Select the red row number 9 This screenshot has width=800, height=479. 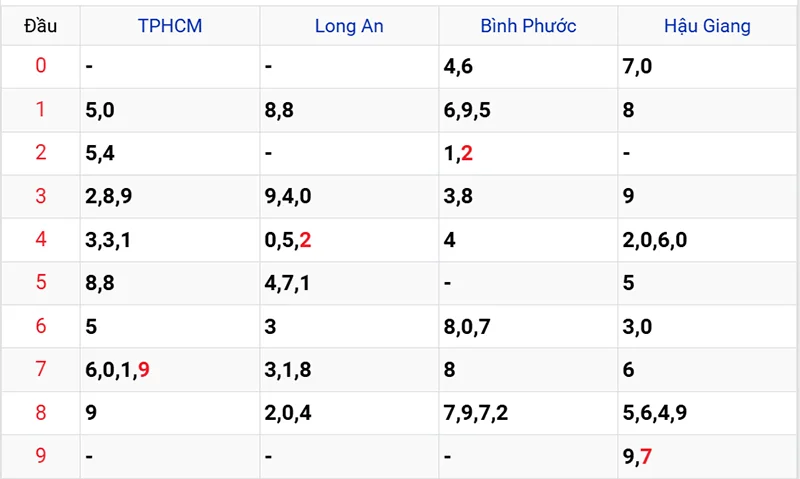(41, 456)
